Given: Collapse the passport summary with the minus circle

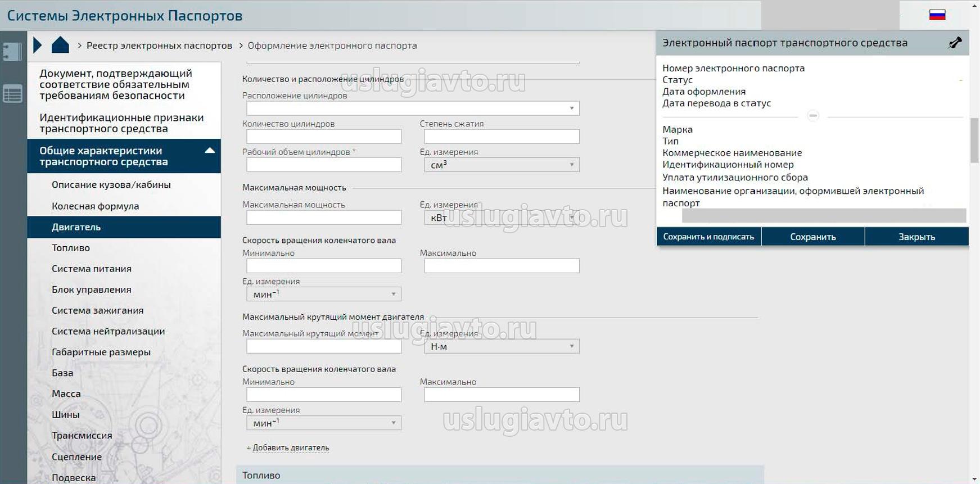Looking at the screenshot, I should coord(812,116).
